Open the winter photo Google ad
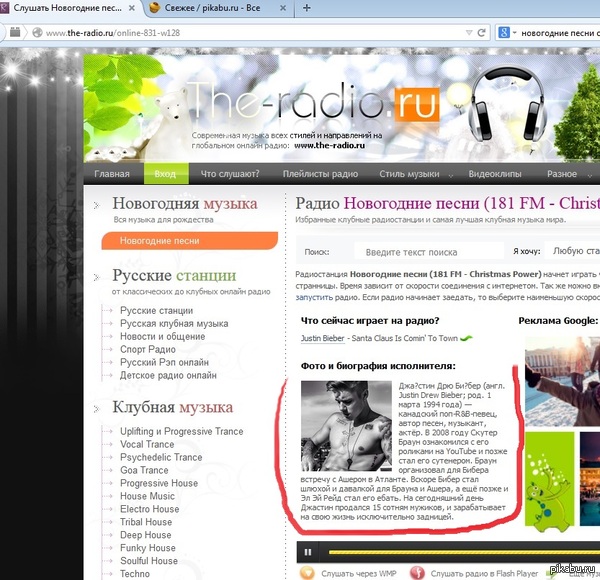This screenshot has width=600, height=580. coord(562,381)
